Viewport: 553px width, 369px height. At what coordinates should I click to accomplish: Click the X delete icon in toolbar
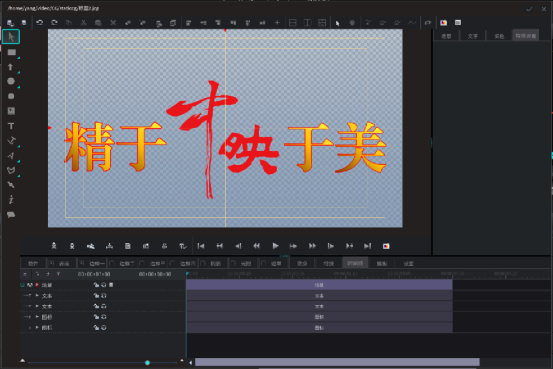tap(113, 23)
